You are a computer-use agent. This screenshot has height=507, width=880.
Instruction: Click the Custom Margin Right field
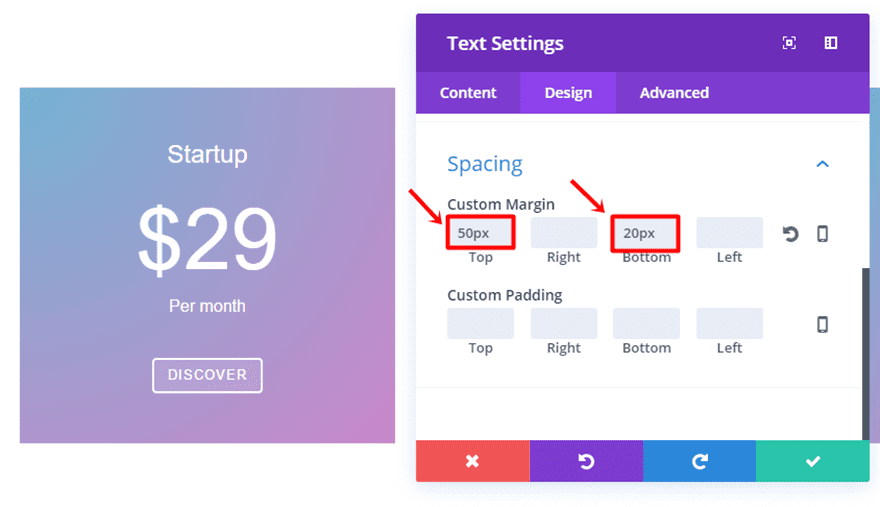pyautogui.click(x=564, y=233)
